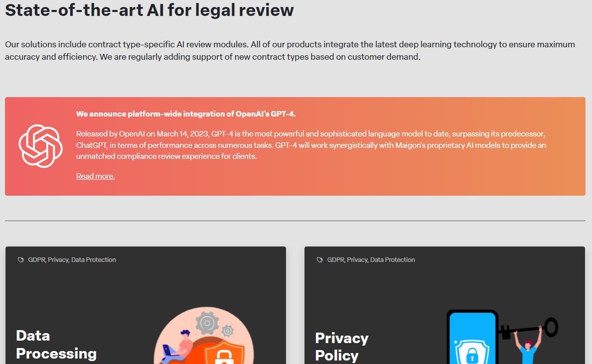Click the tag icon on Privacy Policy card

coord(320,260)
